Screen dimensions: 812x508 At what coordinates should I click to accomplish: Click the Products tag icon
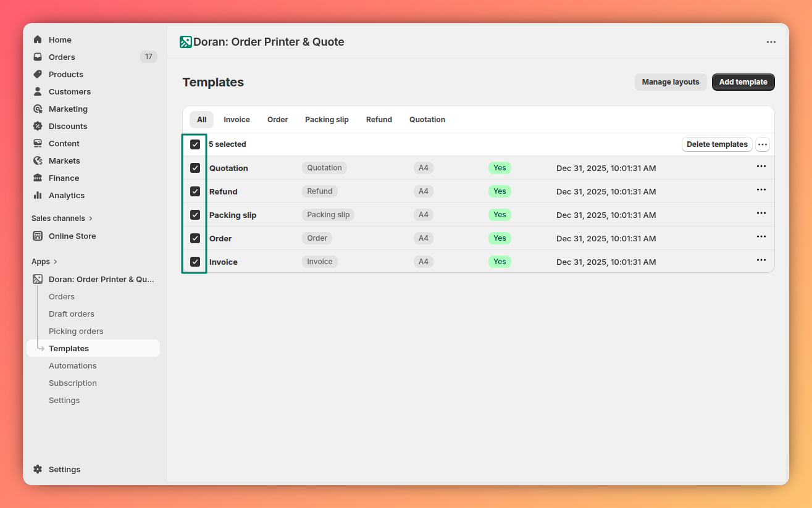[x=38, y=74]
